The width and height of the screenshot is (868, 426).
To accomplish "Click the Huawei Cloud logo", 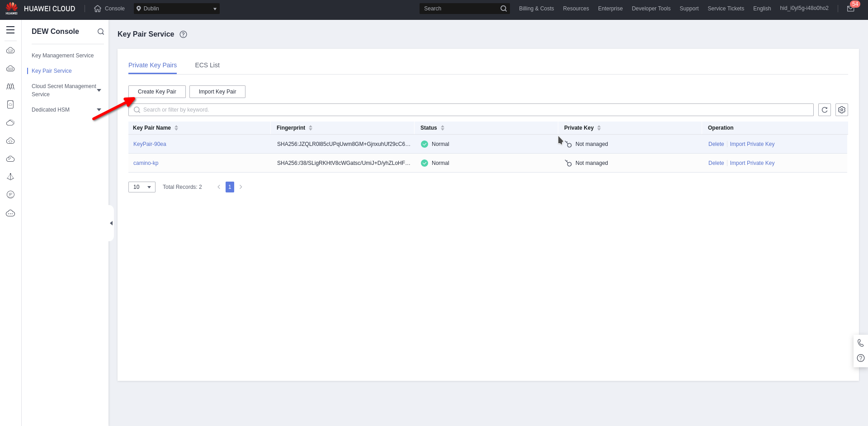I will point(40,9).
